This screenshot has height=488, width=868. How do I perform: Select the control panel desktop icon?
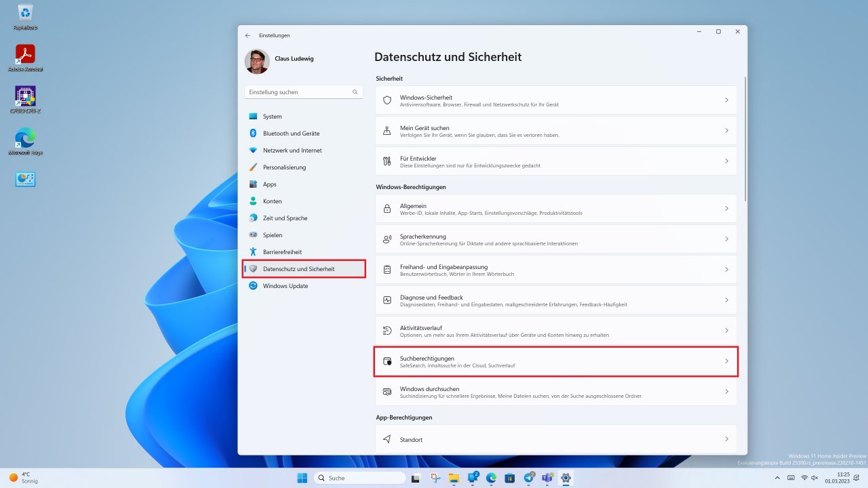click(x=26, y=179)
